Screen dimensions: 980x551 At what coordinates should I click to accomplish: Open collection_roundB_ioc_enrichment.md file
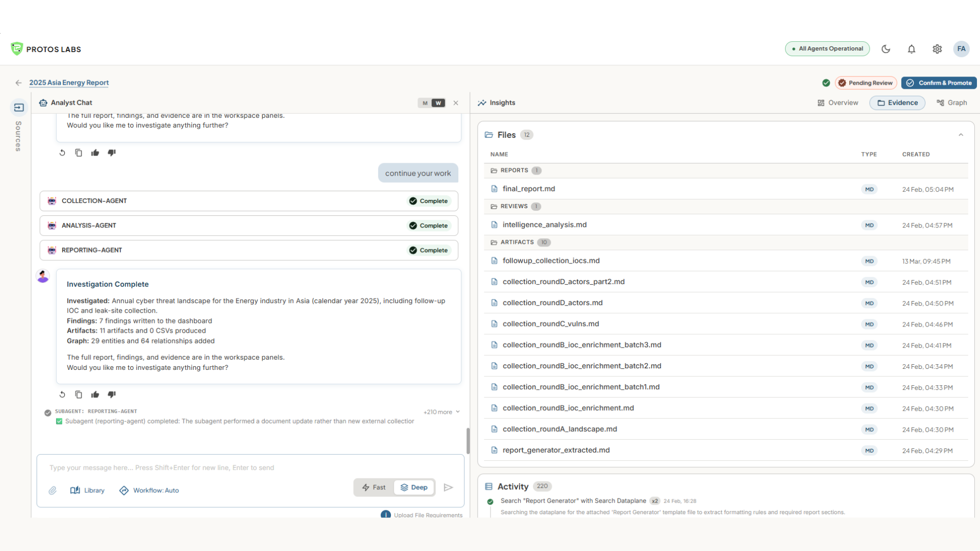726,408
